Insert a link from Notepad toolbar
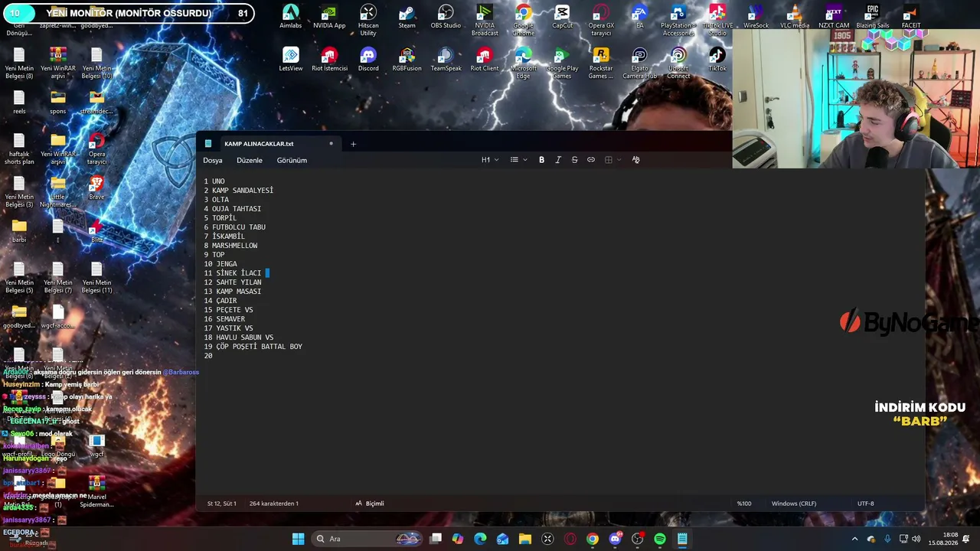This screenshot has width=980, height=551. tap(591, 160)
